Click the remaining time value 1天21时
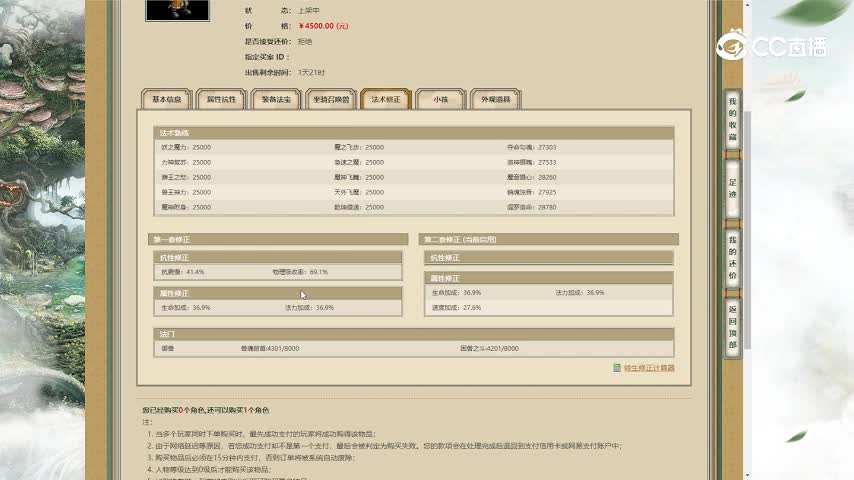This screenshot has width=854, height=480. tap(312, 72)
